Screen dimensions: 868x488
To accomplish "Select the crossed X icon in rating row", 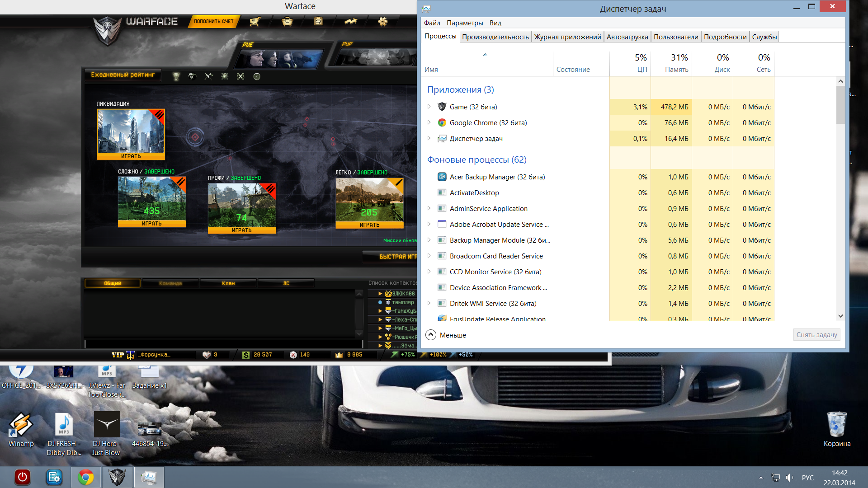I will 241,76.
